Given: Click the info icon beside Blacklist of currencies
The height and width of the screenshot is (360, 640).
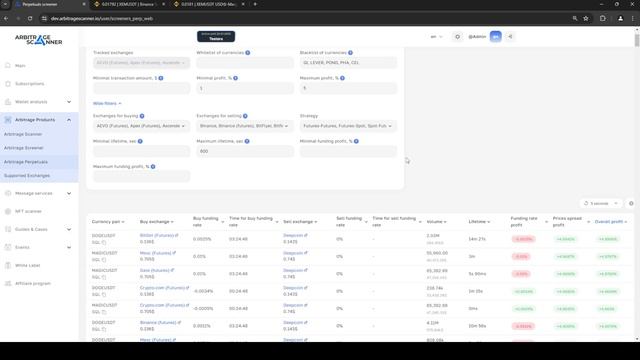Looking at the screenshot, I should click(x=350, y=53).
